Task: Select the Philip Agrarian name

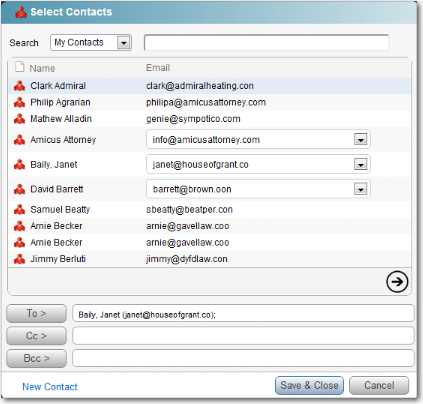Action: pos(60,102)
